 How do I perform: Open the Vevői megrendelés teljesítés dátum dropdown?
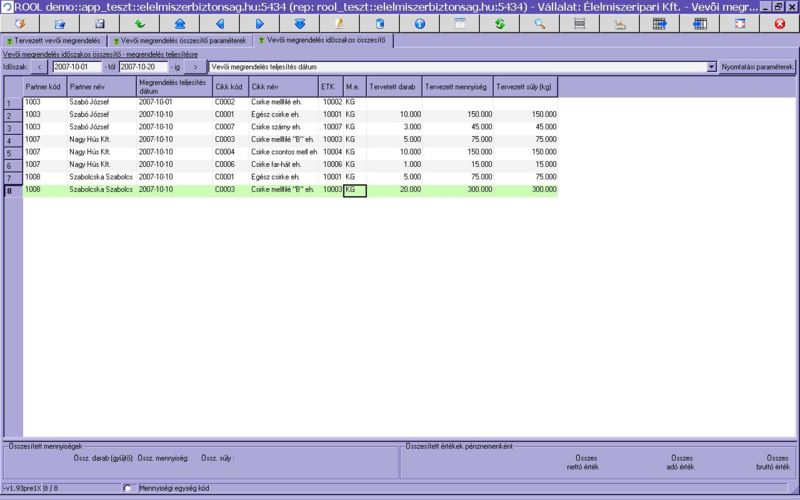pyautogui.click(x=711, y=67)
